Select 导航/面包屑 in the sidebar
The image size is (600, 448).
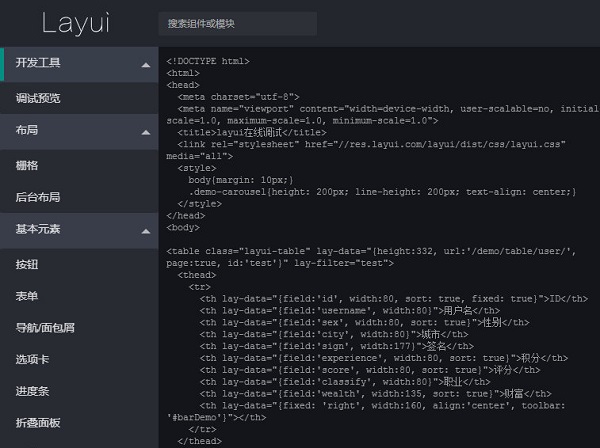(45, 327)
